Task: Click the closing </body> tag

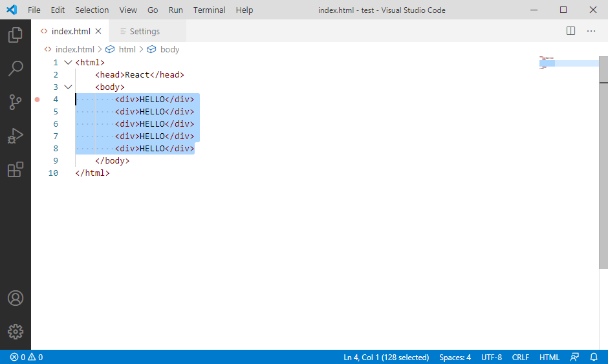Action: pos(112,161)
